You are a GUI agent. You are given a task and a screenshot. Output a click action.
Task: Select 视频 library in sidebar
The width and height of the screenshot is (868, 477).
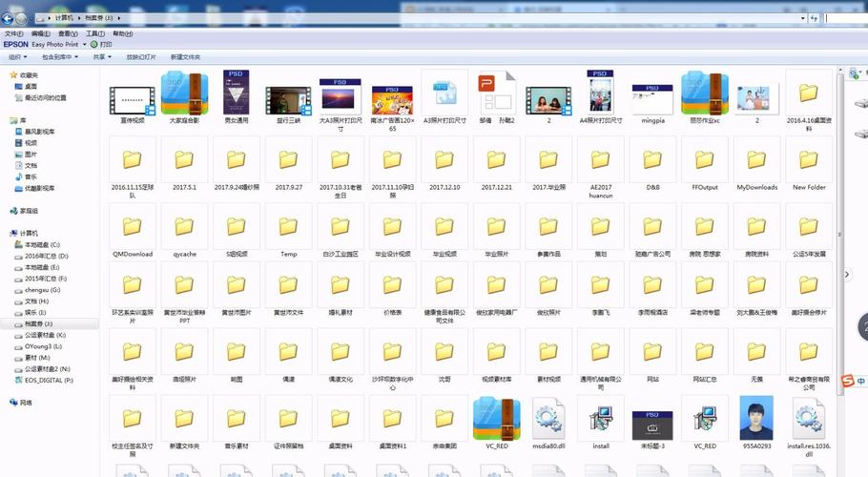(26, 143)
